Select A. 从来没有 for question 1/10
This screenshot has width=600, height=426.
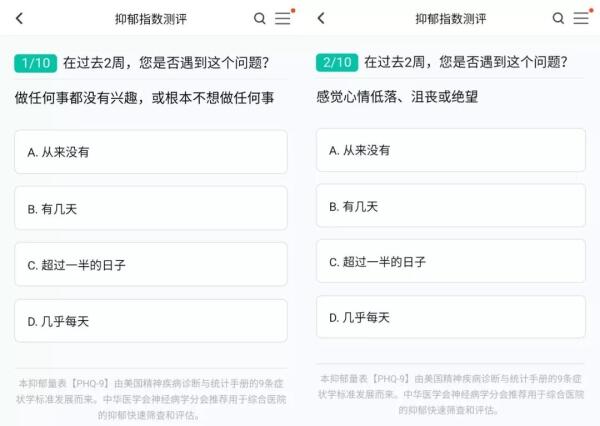[x=151, y=152]
